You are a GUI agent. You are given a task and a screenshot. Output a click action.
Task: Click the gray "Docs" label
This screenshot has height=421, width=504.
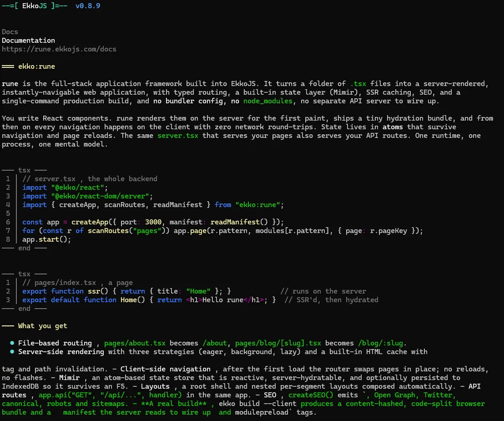10,32
